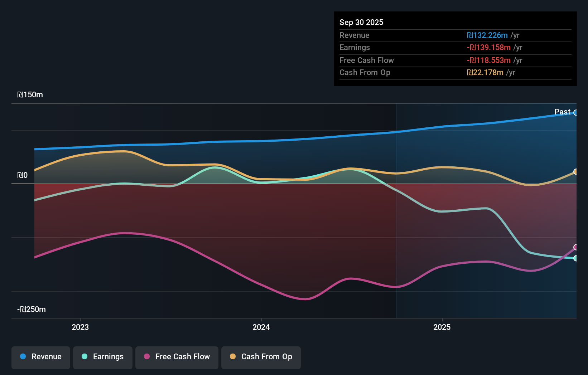Image resolution: width=588 pixels, height=375 pixels.
Task: Toggle the Earnings legend chip
Action: pos(102,357)
